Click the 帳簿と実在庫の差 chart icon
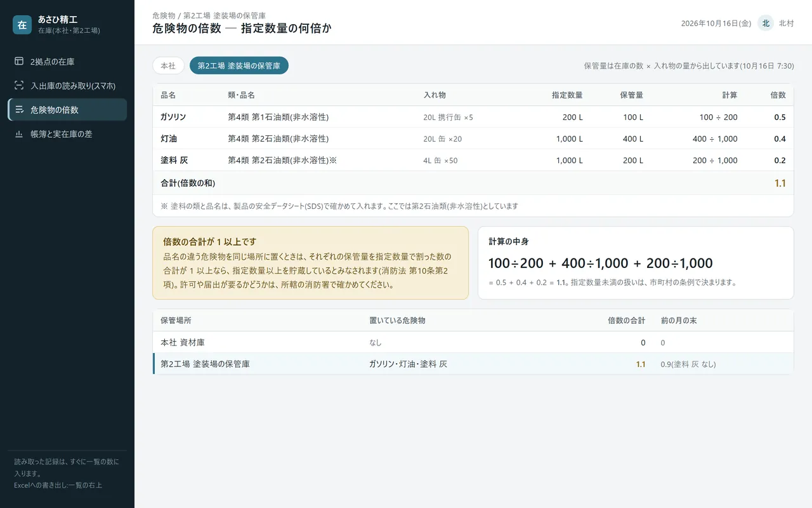Image resolution: width=812 pixels, height=508 pixels. pos(19,134)
